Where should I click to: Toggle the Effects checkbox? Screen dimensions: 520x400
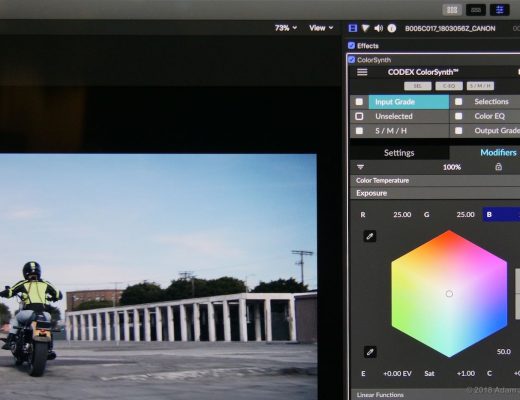point(351,45)
